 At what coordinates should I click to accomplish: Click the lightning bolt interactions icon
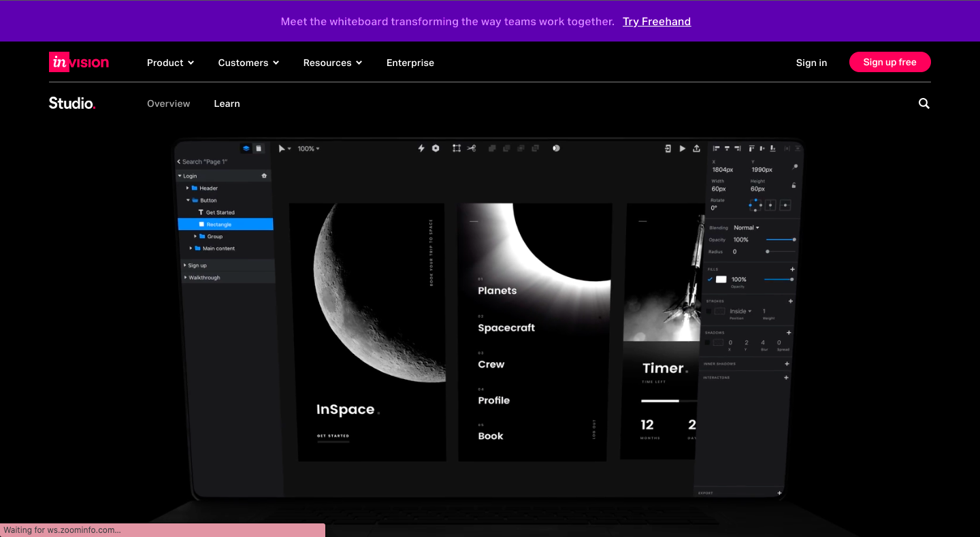click(x=421, y=148)
